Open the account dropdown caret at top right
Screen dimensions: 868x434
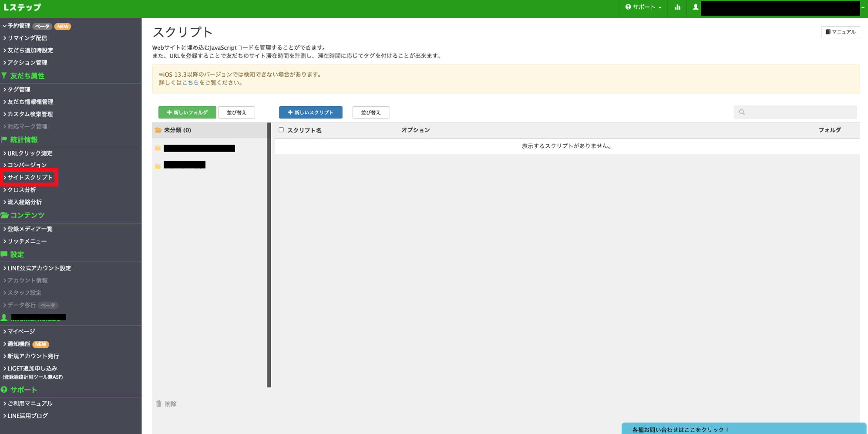point(863,7)
